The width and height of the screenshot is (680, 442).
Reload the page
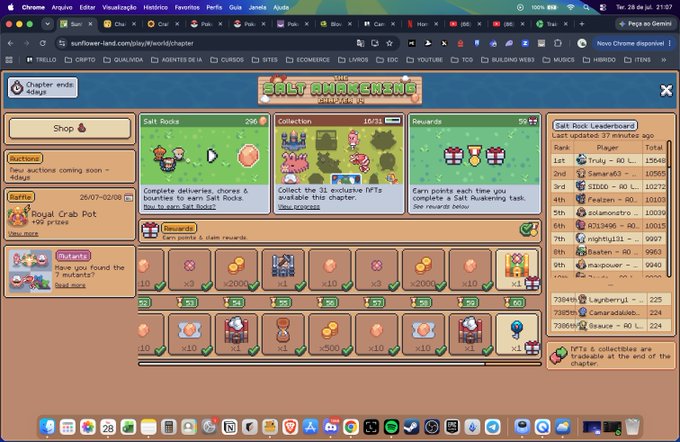[42, 43]
